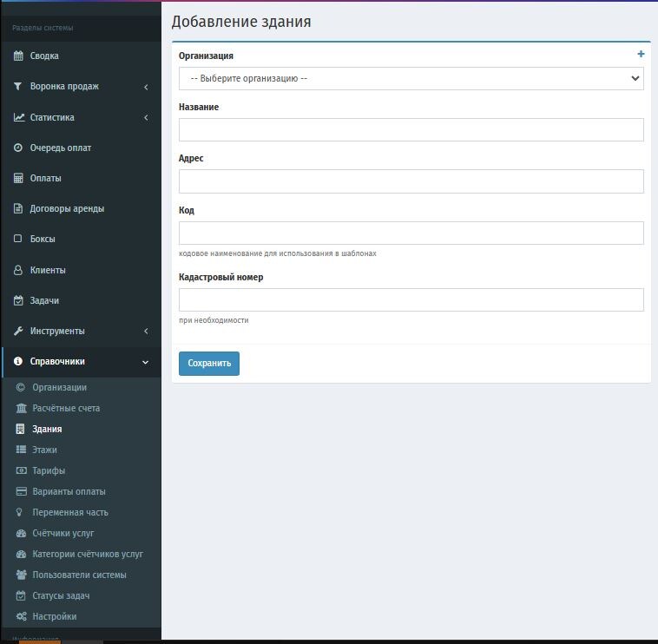Click the Добавление здания page heading
The image size is (658, 644).
click(241, 22)
